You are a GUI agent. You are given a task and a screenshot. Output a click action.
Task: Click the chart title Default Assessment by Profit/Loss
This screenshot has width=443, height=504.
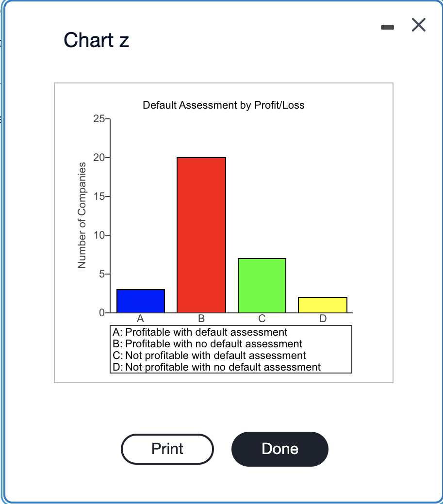[x=223, y=105]
